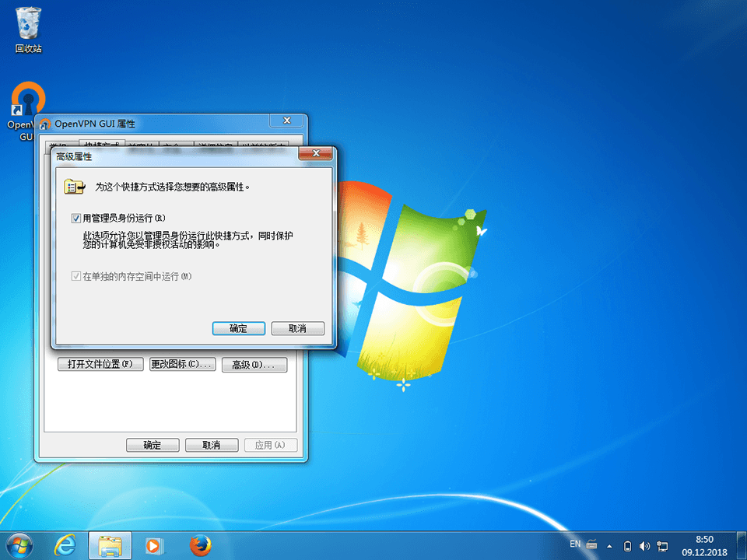Launch Windows Media Player from taskbar
The height and width of the screenshot is (560, 747).
click(x=154, y=546)
